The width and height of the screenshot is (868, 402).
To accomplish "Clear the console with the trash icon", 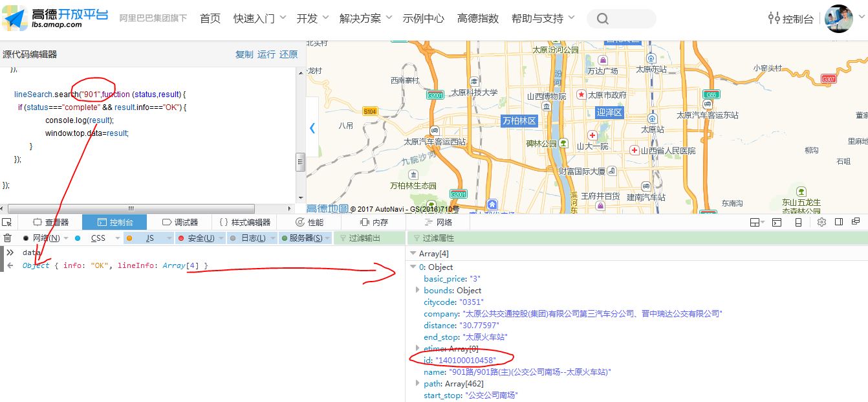I will tap(7, 238).
